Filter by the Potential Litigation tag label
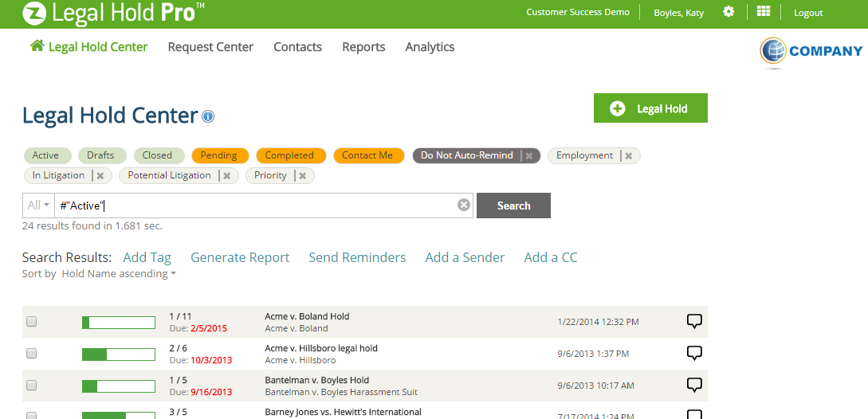868x419 pixels. pyautogui.click(x=170, y=175)
